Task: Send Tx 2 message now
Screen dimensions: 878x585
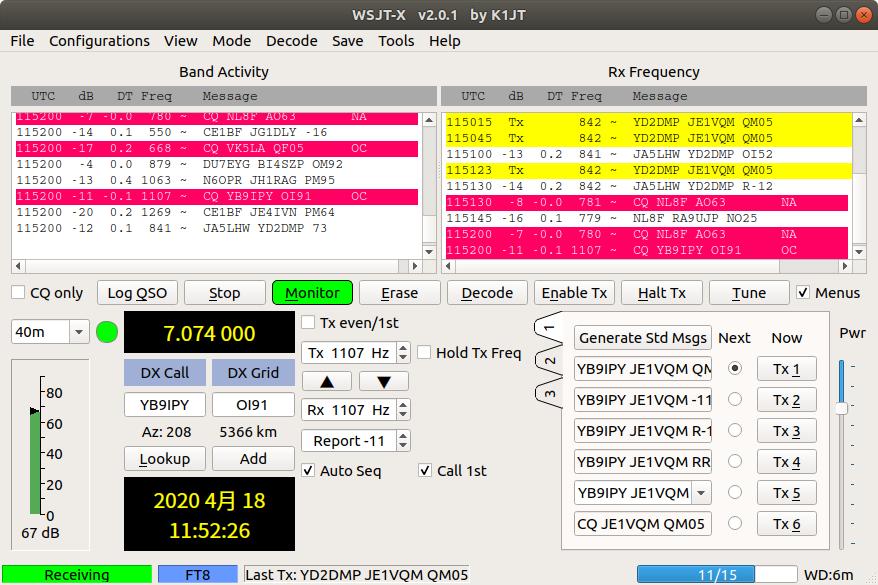Action: [x=787, y=400]
